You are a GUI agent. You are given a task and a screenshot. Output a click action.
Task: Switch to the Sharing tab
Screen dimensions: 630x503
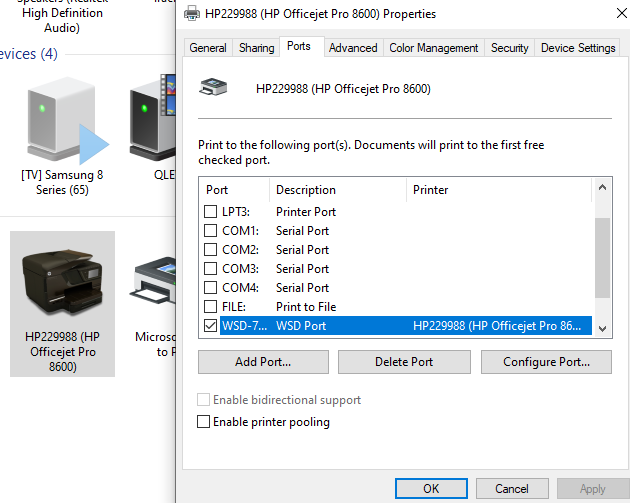click(x=256, y=48)
